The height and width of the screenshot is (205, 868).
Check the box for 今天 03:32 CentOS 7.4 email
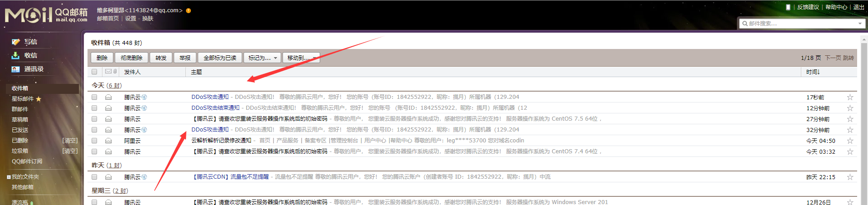(x=94, y=151)
